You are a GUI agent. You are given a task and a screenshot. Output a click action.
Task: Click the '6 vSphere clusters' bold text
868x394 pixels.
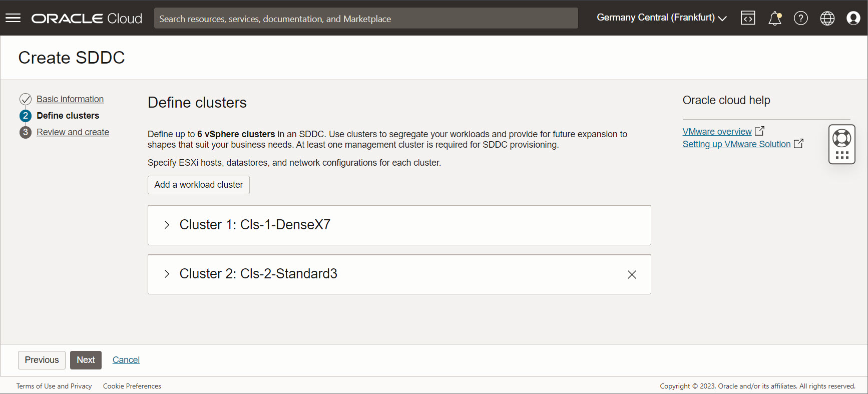236,134
